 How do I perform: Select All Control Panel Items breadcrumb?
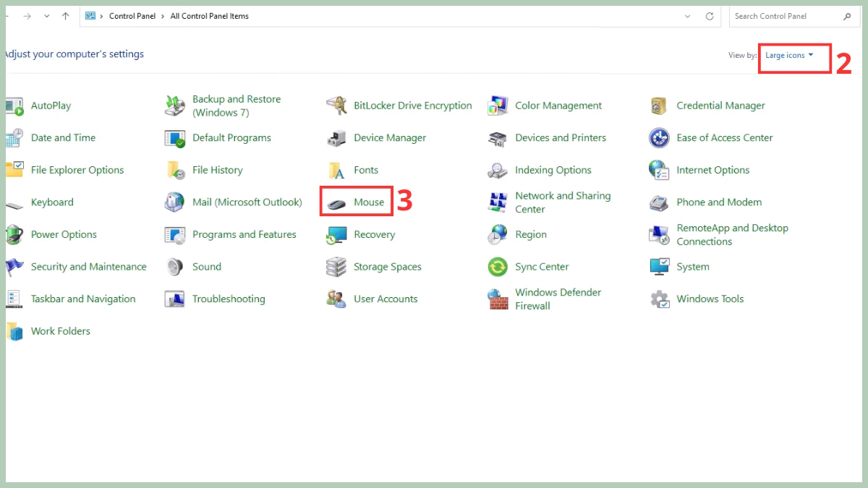tap(209, 16)
